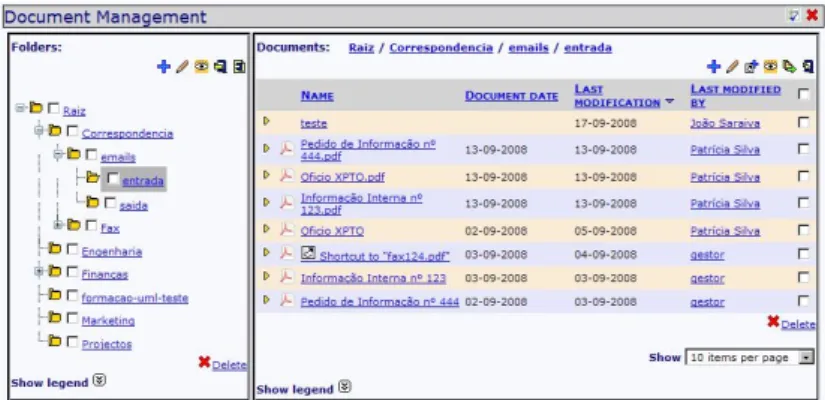This screenshot has width=825, height=400.
Task: Click the Raiz folder icon in tree
Action: 36,108
